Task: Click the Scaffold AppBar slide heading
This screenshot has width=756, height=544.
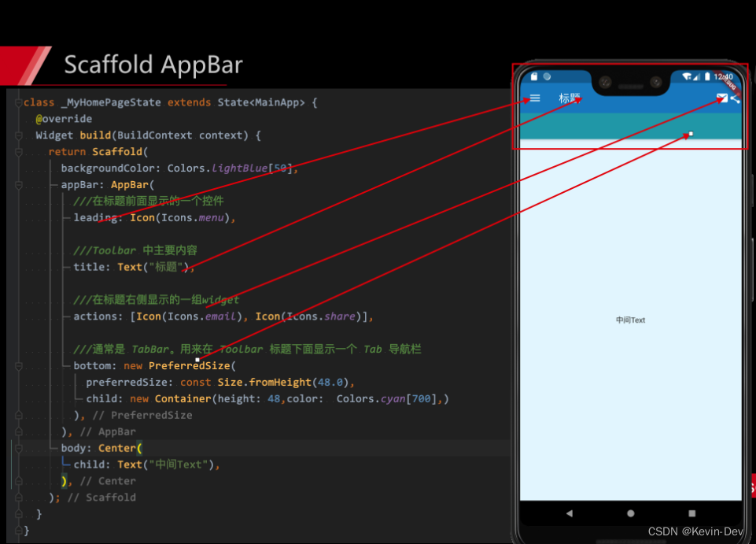Action: pyautogui.click(x=153, y=65)
